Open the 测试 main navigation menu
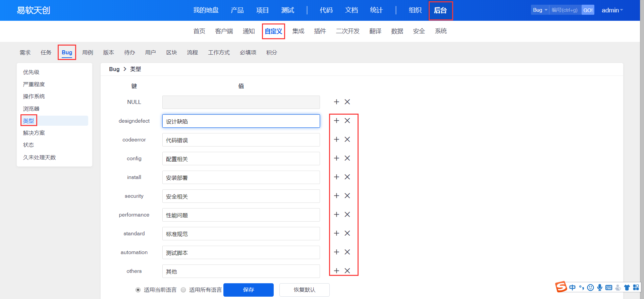The width and height of the screenshot is (644, 299). [287, 10]
